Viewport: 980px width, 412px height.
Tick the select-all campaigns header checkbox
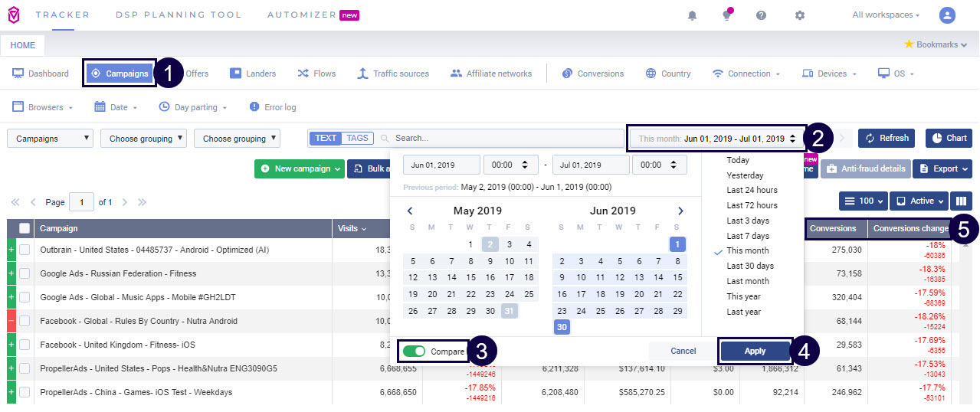pyautogui.click(x=25, y=228)
